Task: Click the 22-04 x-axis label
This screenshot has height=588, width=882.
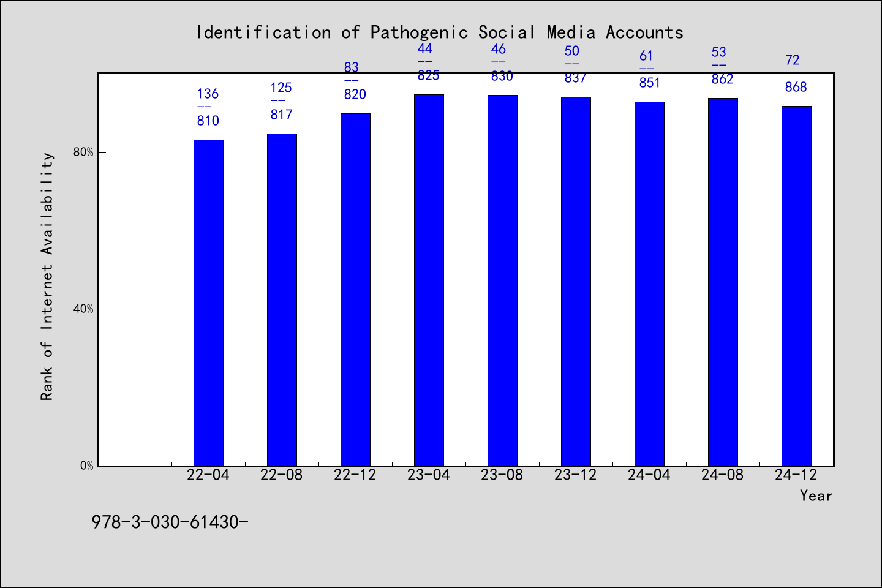Action: [x=208, y=475]
